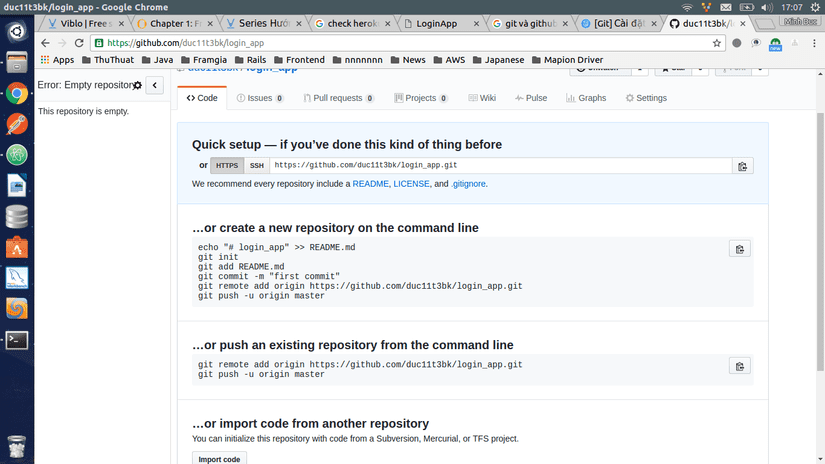Copy the 'create a new repository' commands
Image resolution: width=825 pixels, height=464 pixels.
[x=740, y=249]
